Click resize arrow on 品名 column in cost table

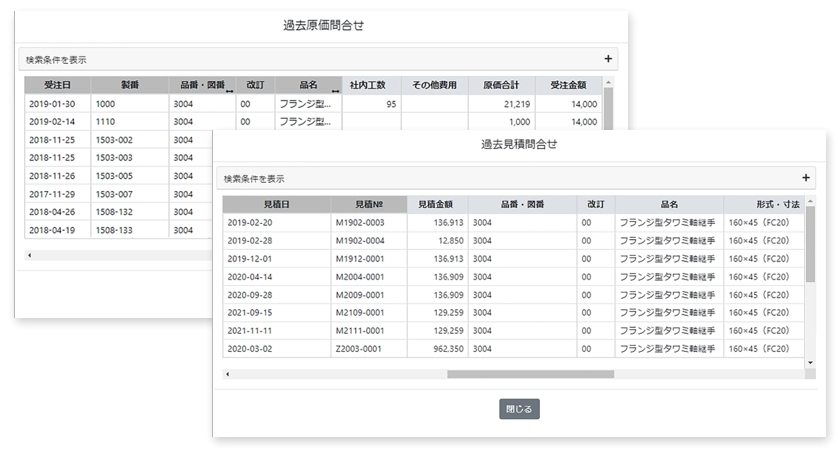pyautogui.click(x=336, y=89)
